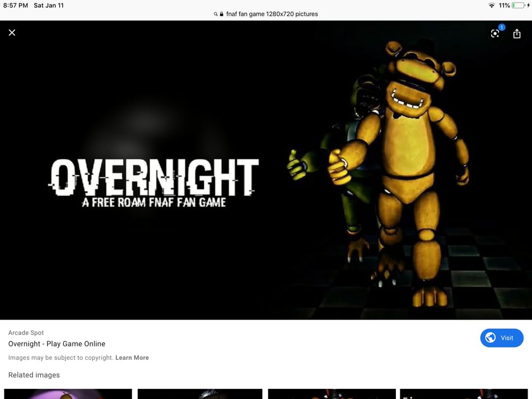Open the first related image thumbnail

point(68,394)
